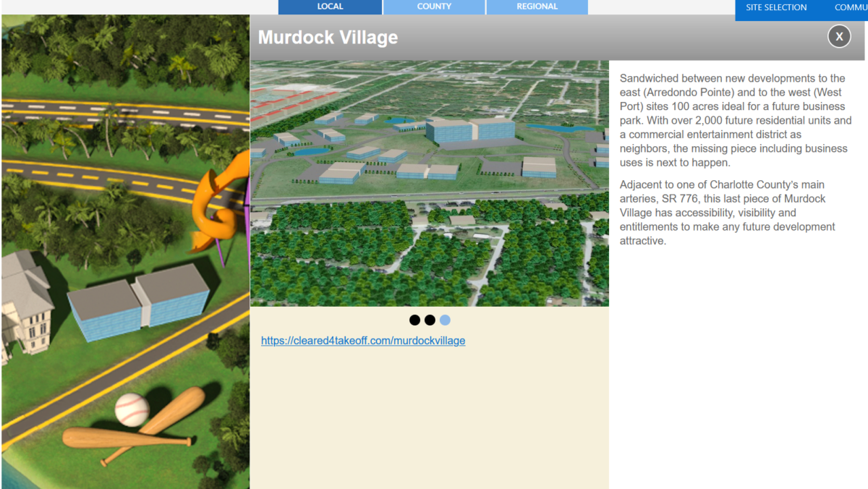Click the paragraph mentioning Arredondo Pointe
This screenshot has width=868, height=489.
[734, 120]
